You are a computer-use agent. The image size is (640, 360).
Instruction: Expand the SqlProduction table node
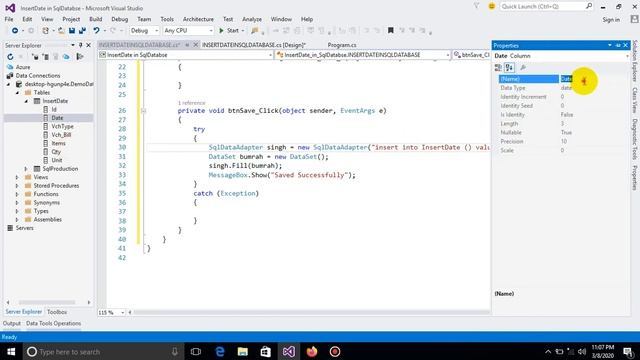click(26, 169)
